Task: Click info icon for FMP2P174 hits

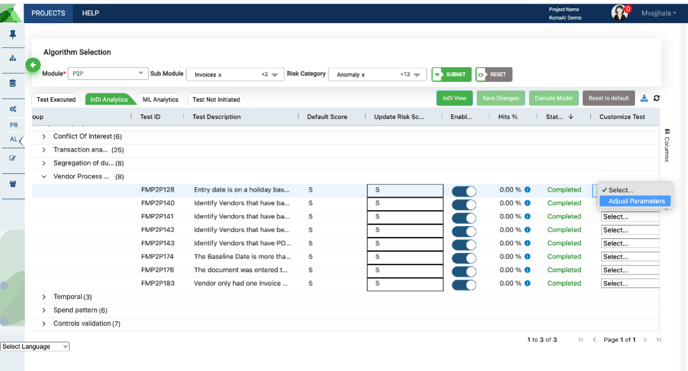Action: pyautogui.click(x=527, y=257)
